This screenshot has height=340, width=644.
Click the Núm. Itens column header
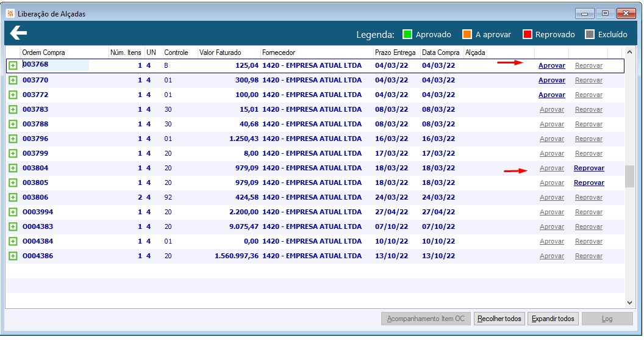pyautogui.click(x=126, y=52)
